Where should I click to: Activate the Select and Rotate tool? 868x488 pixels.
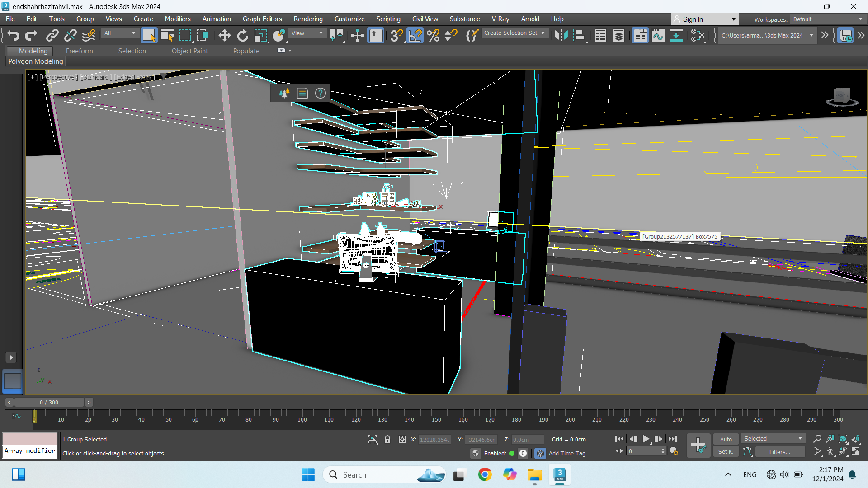tap(242, 35)
